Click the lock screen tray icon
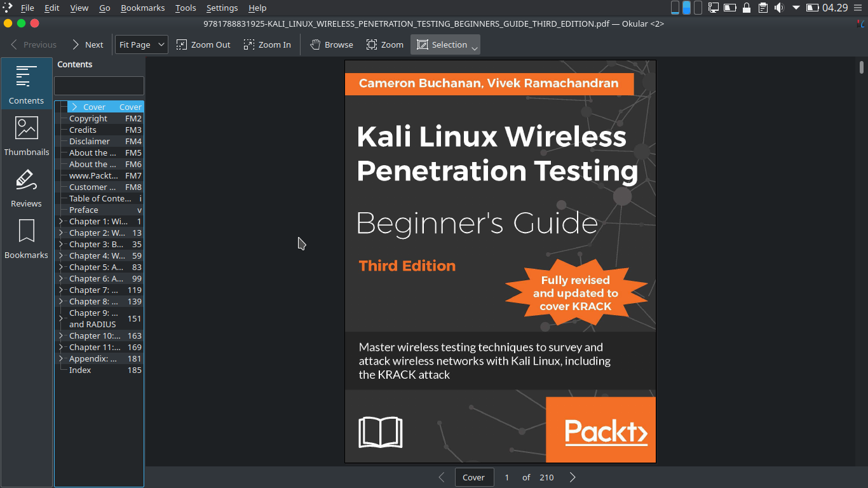This screenshot has height=488, width=868. click(747, 8)
